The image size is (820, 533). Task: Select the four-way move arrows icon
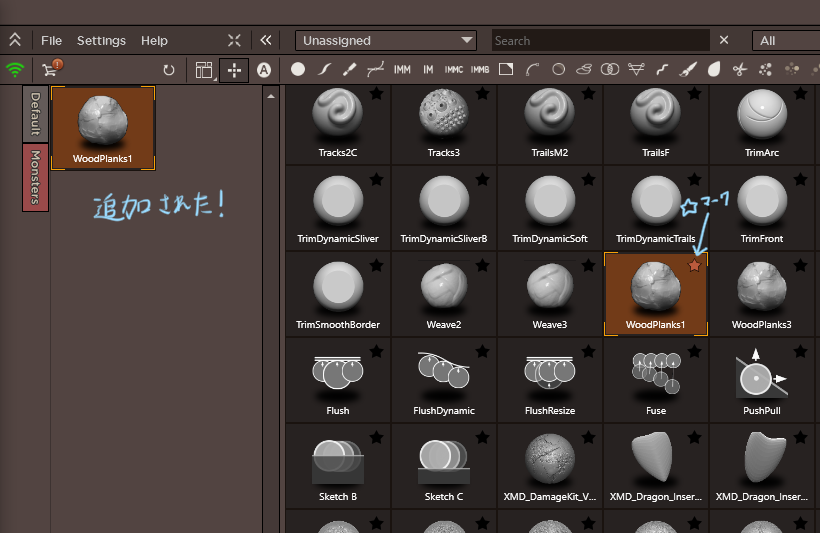pos(234,70)
